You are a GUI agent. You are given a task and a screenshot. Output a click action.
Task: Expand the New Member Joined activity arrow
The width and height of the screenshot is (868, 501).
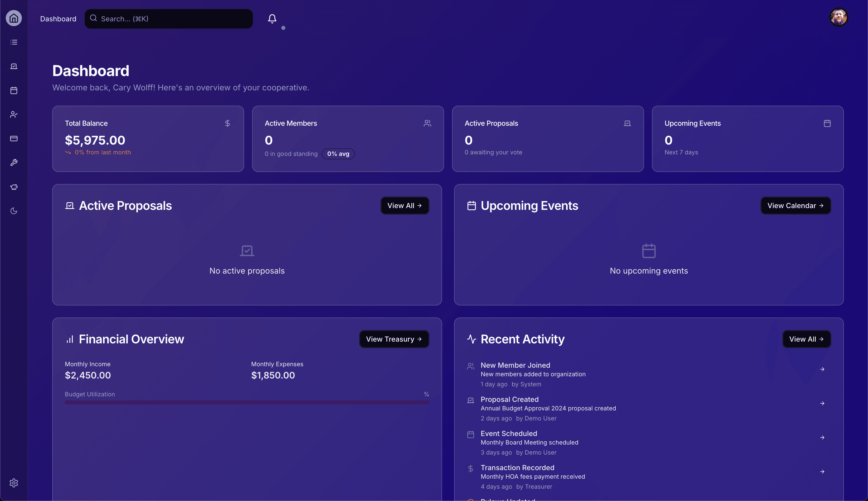[x=822, y=369]
